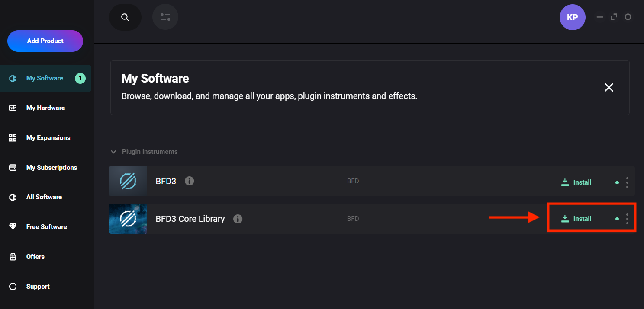Click the BFD3 Core Library name
The height and width of the screenshot is (309, 644).
190,219
